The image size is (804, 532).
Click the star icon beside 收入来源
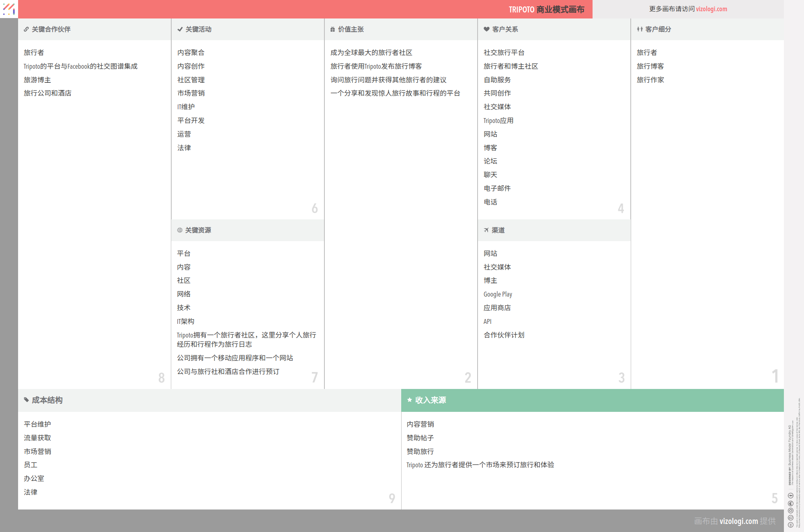[409, 400]
